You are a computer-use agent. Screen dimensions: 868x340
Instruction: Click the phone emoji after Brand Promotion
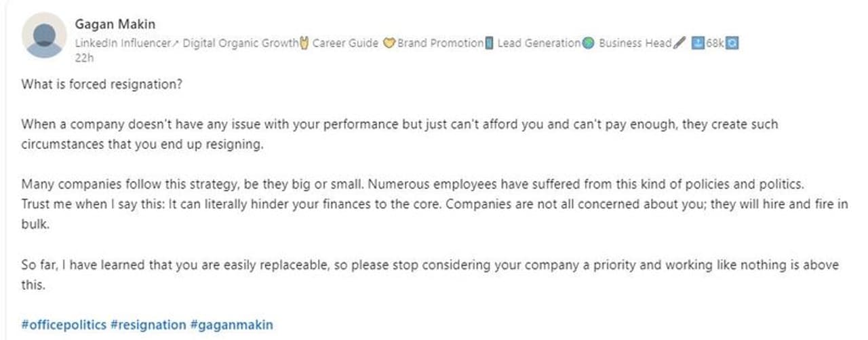coord(489,43)
